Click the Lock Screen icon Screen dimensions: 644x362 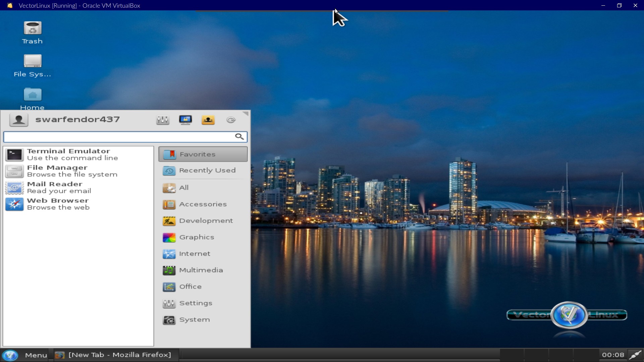click(x=185, y=120)
